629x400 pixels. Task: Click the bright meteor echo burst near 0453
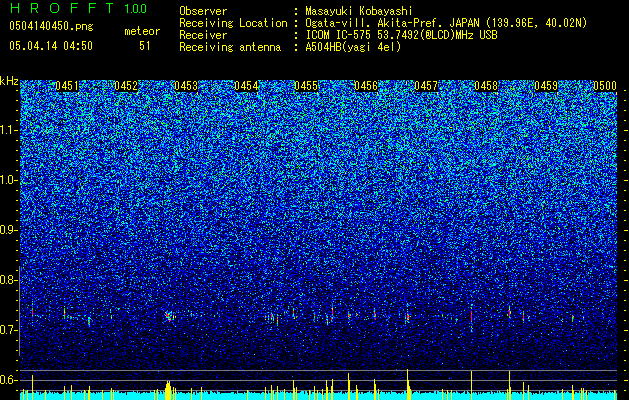click(x=169, y=317)
